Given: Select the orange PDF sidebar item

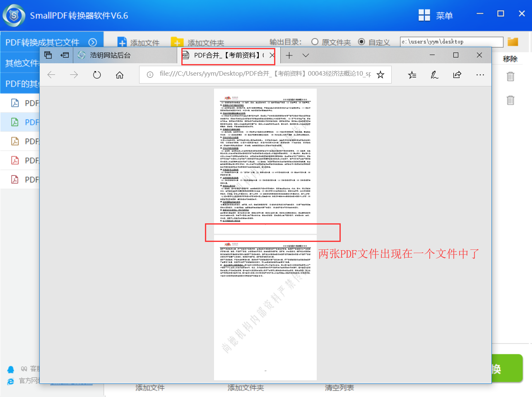Looking at the screenshot, I should pos(20,141).
